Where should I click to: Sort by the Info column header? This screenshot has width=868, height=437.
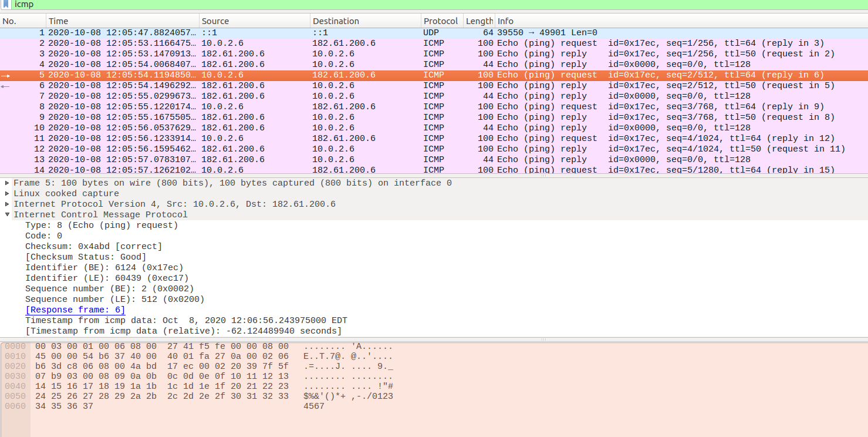point(681,21)
